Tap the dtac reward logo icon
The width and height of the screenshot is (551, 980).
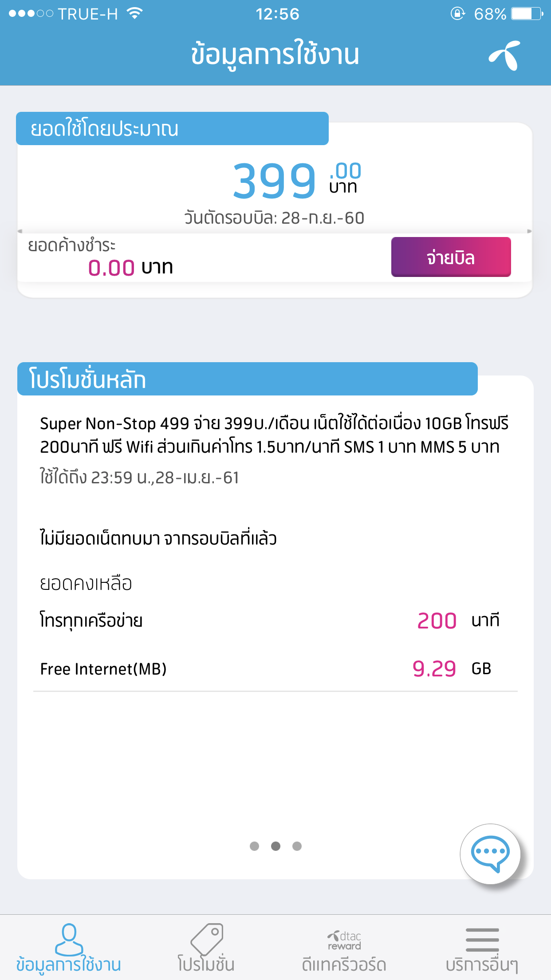click(x=344, y=940)
